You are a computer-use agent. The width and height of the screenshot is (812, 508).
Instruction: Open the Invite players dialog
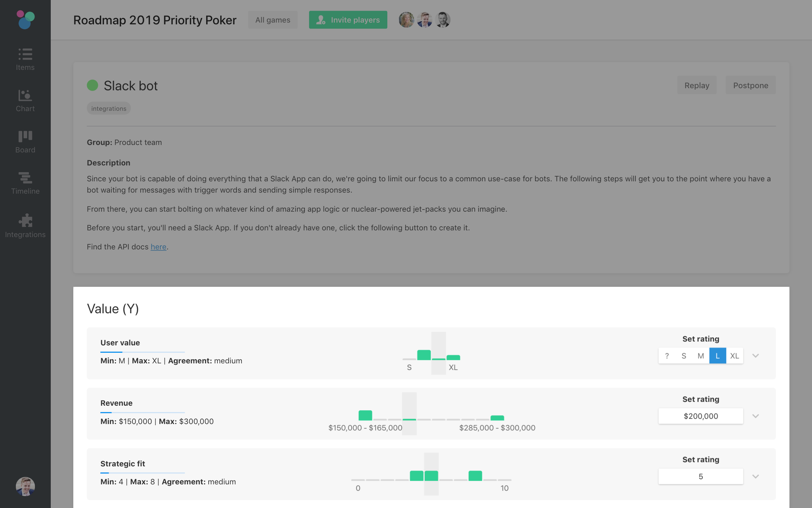click(348, 20)
